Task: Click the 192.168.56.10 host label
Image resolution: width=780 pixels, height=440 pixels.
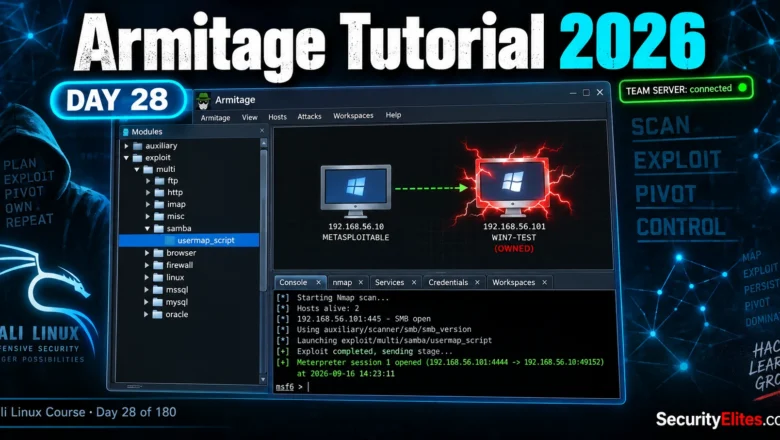Action: coord(356,226)
